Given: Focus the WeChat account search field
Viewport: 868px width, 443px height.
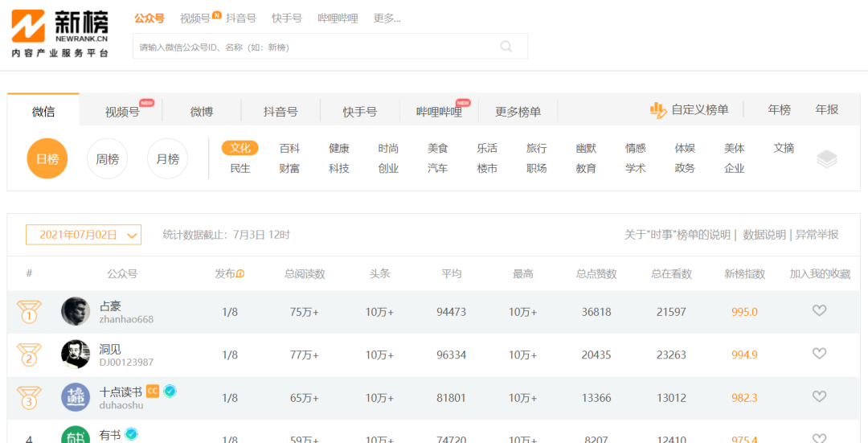Looking at the screenshot, I should pyautogui.click(x=330, y=47).
